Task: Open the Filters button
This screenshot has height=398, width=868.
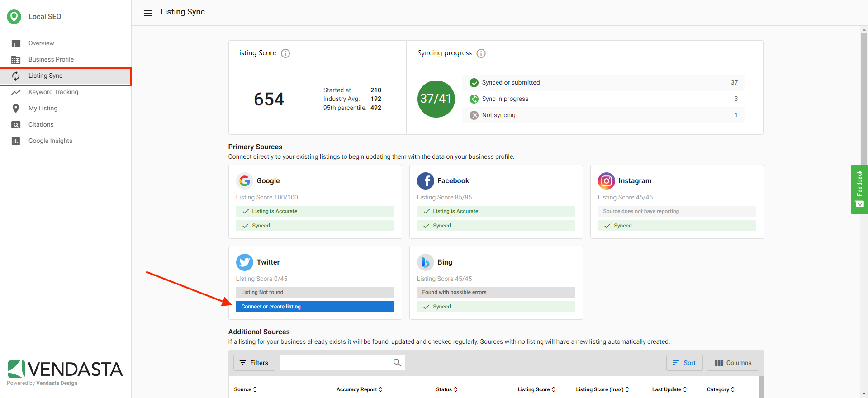Action: tap(254, 363)
